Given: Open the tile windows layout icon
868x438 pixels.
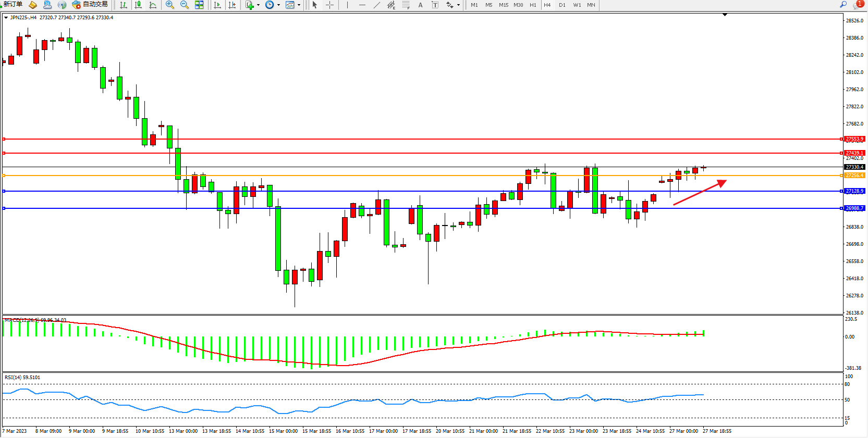Looking at the screenshot, I should pyautogui.click(x=199, y=5).
